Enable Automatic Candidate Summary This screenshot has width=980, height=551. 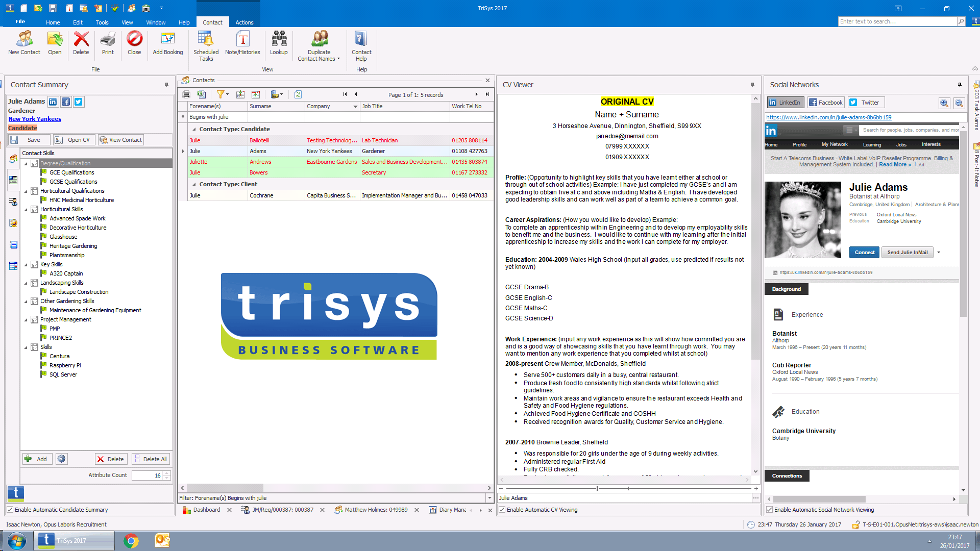[10, 509]
